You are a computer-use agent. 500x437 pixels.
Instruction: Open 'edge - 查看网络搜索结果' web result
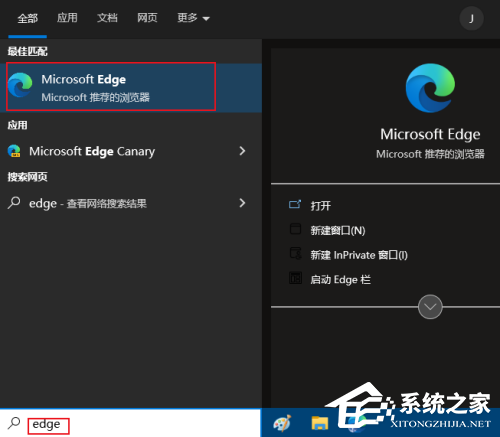click(131, 203)
